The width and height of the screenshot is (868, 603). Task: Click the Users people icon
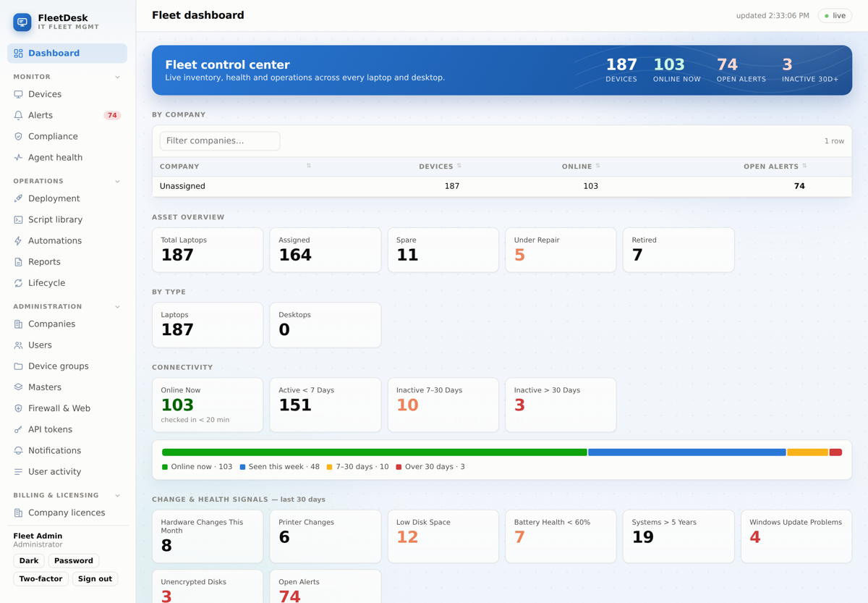pyautogui.click(x=19, y=345)
